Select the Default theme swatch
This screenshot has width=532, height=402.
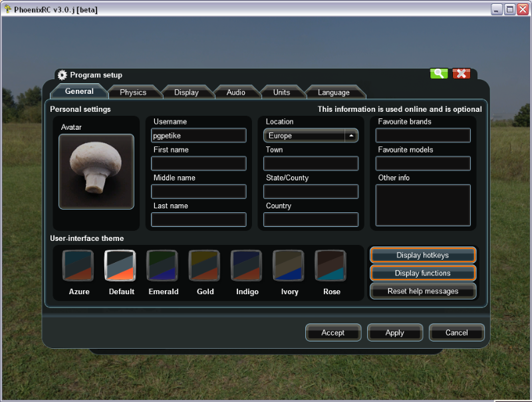(x=120, y=266)
